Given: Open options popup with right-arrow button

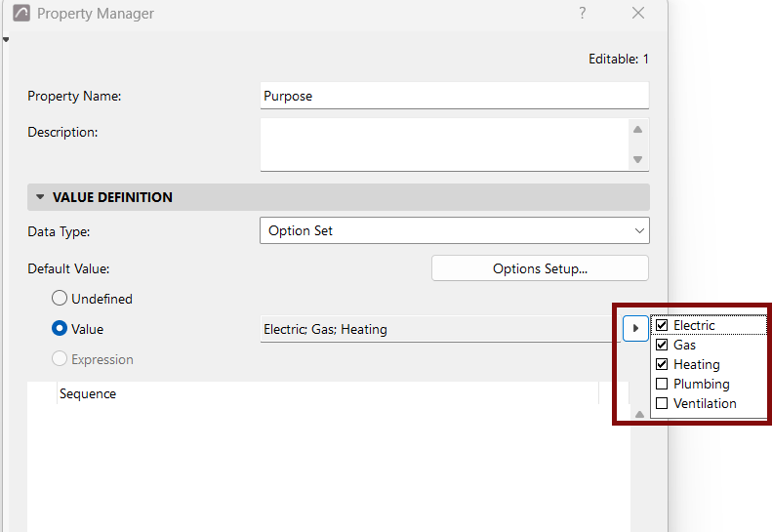Looking at the screenshot, I should (635, 328).
